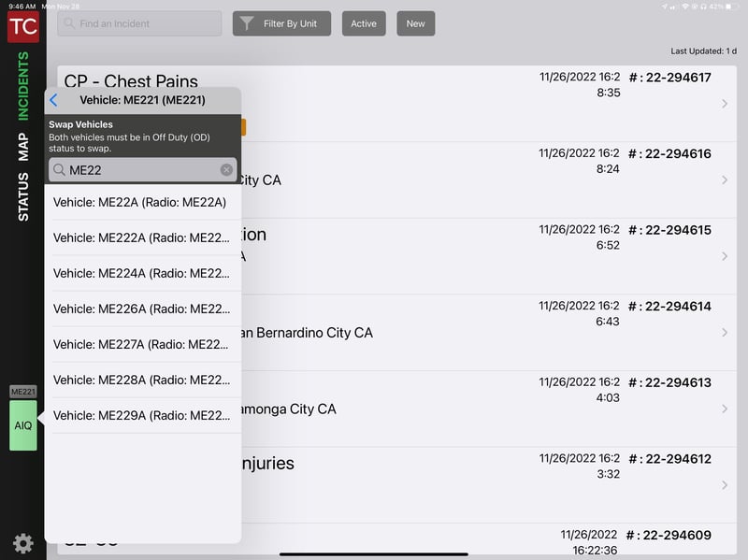Toggle the Active incidents filter

tap(364, 24)
